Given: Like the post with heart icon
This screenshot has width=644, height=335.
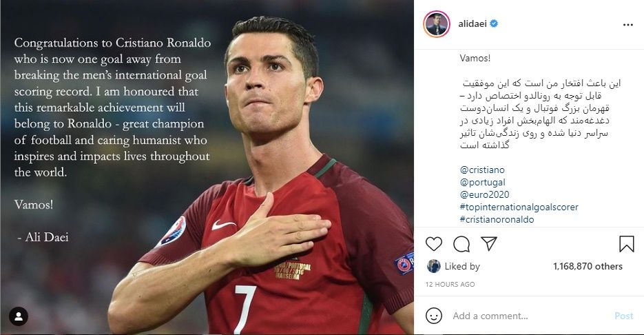Looking at the screenshot, I should tap(434, 244).
